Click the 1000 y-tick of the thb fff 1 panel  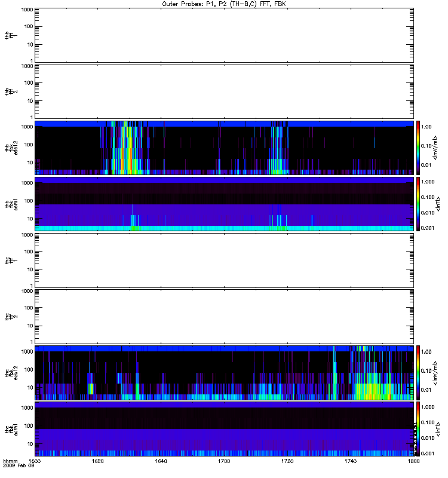tap(27, 10)
